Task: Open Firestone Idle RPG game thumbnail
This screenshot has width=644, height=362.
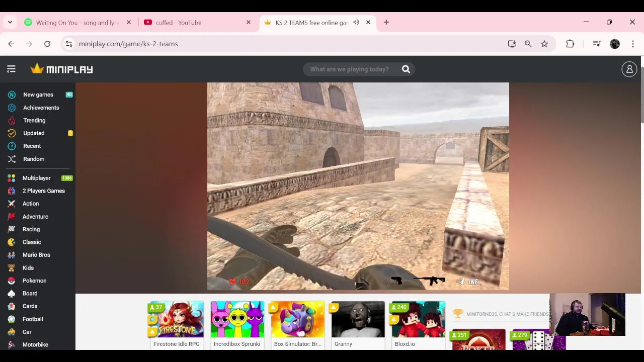Action: point(177,320)
